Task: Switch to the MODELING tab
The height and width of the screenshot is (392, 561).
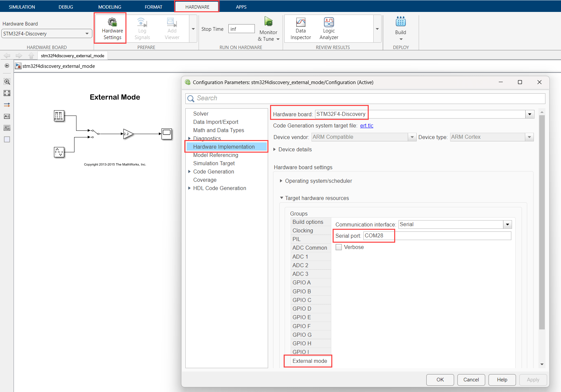Action: pyautogui.click(x=110, y=7)
